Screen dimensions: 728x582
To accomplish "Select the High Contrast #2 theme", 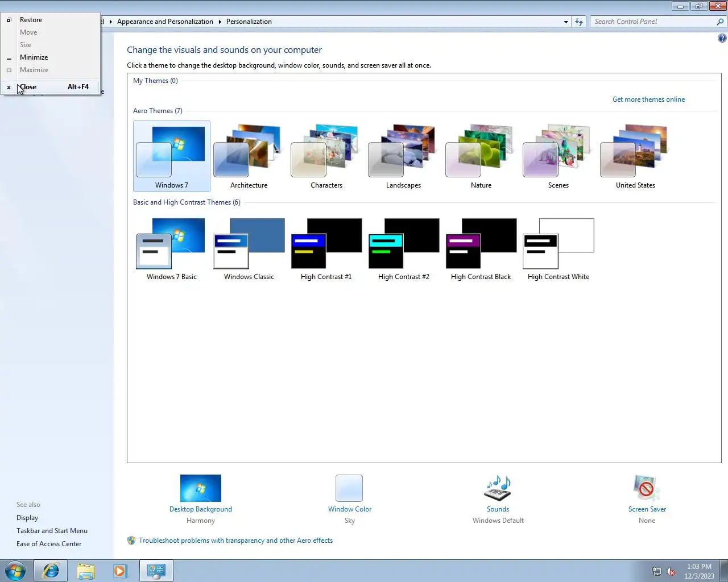I will (x=403, y=249).
